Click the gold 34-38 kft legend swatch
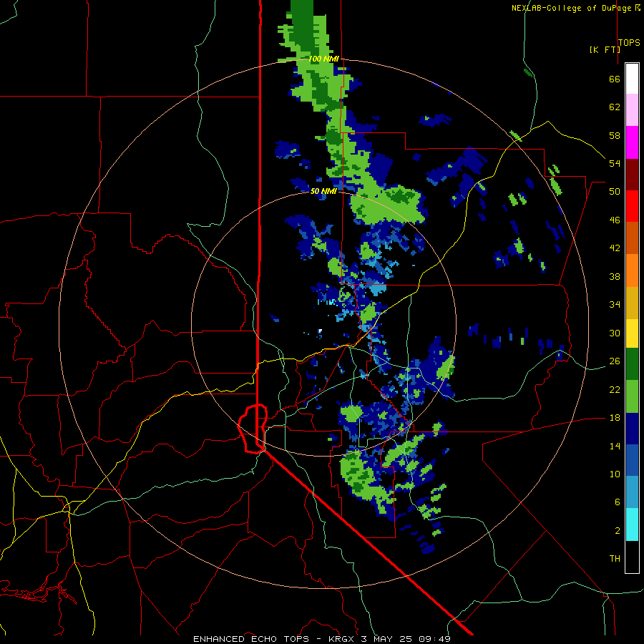Screen dimensions: 644x644 pos(632,303)
